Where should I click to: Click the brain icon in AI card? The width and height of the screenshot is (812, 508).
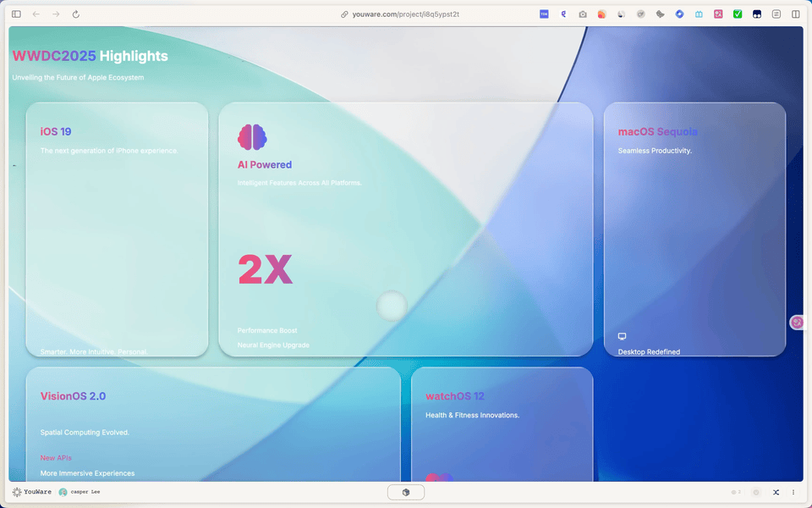tap(252, 137)
